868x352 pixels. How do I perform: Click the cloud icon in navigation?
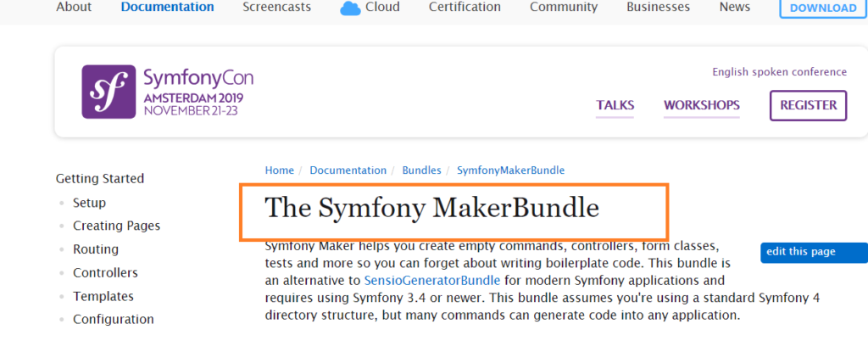(350, 8)
